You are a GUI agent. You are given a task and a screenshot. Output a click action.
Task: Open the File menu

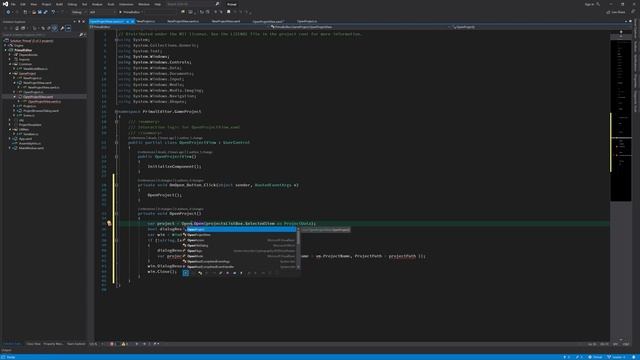[x=13, y=4]
